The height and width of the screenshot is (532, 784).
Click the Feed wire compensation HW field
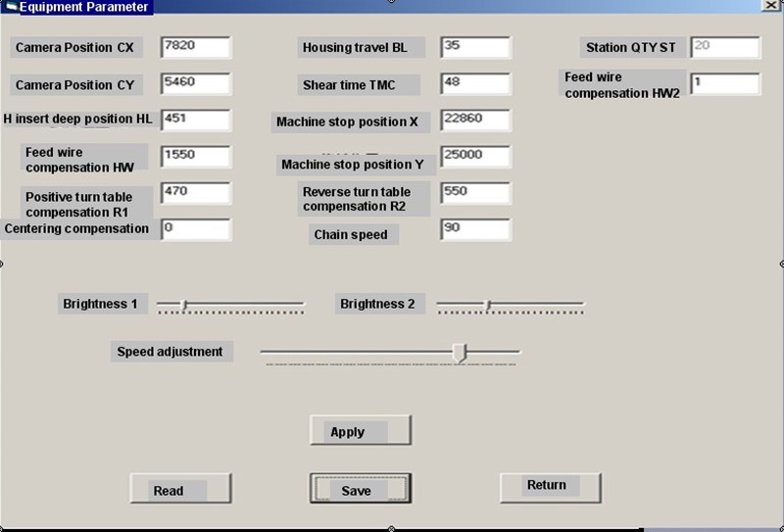(196, 157)
